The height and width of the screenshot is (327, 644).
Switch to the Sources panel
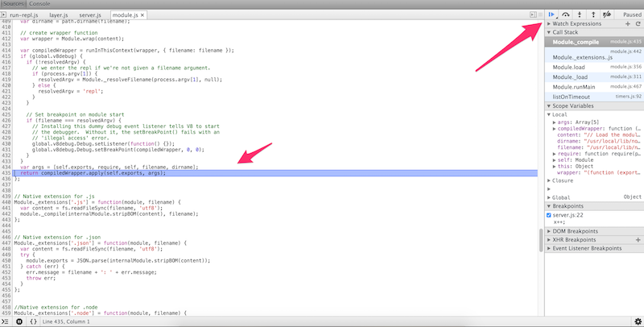[x=13, y=4]
